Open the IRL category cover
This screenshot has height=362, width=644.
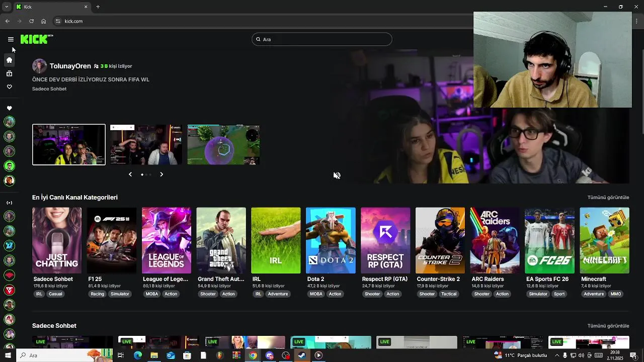pyautogui.click(x=276, y=240)
